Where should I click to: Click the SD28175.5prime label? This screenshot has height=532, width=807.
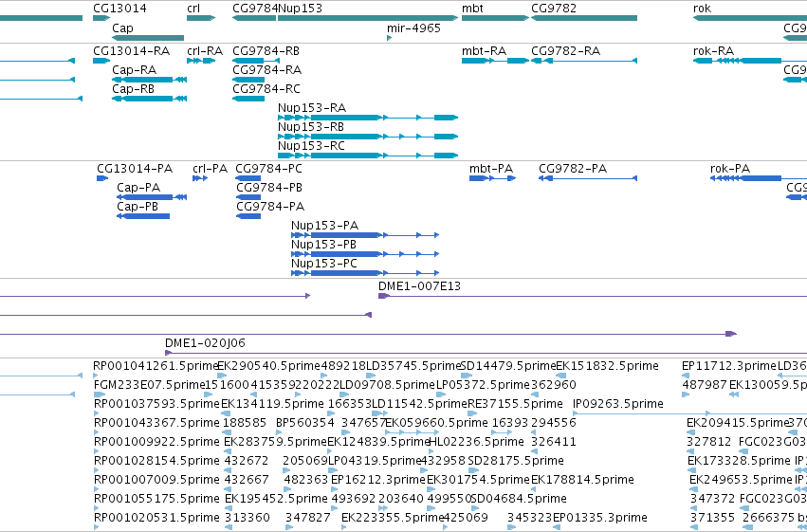[x=516, y=461]
